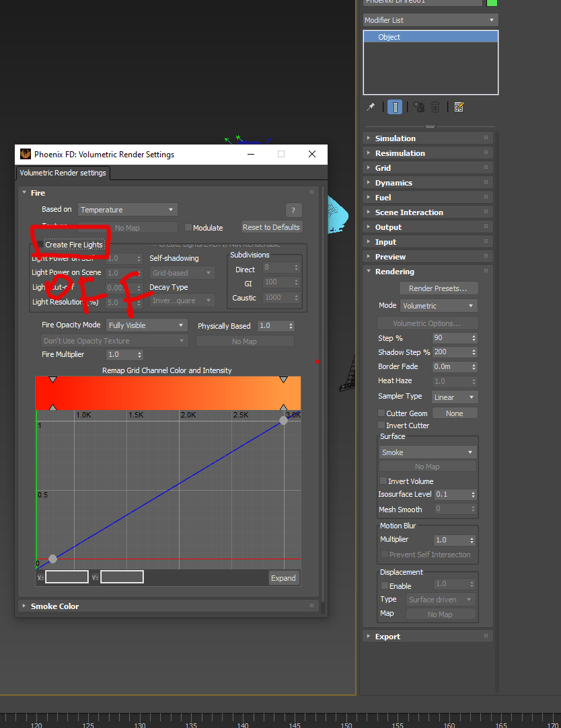Collapse the Rendering rollout
This screenshot has width=561, height=728.
pyautogui.click(x=428, y=272)
